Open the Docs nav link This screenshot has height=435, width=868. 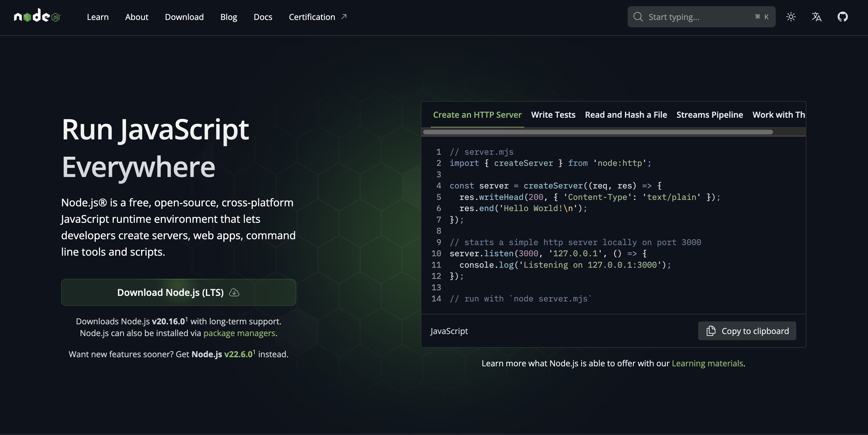[x=263, y=17]
